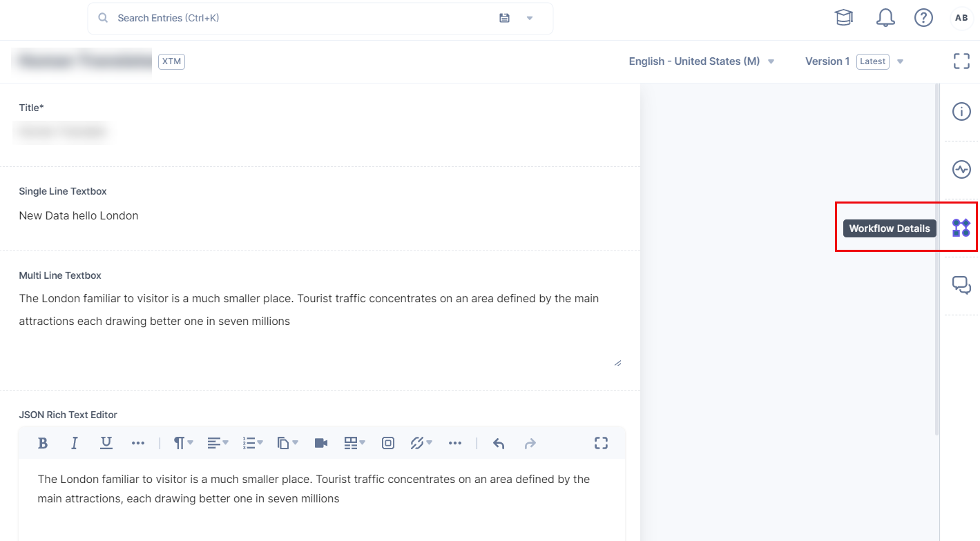Open the activity pulse sidebar icon
This screenshot has width=980, height=541.
pos(961,169)
